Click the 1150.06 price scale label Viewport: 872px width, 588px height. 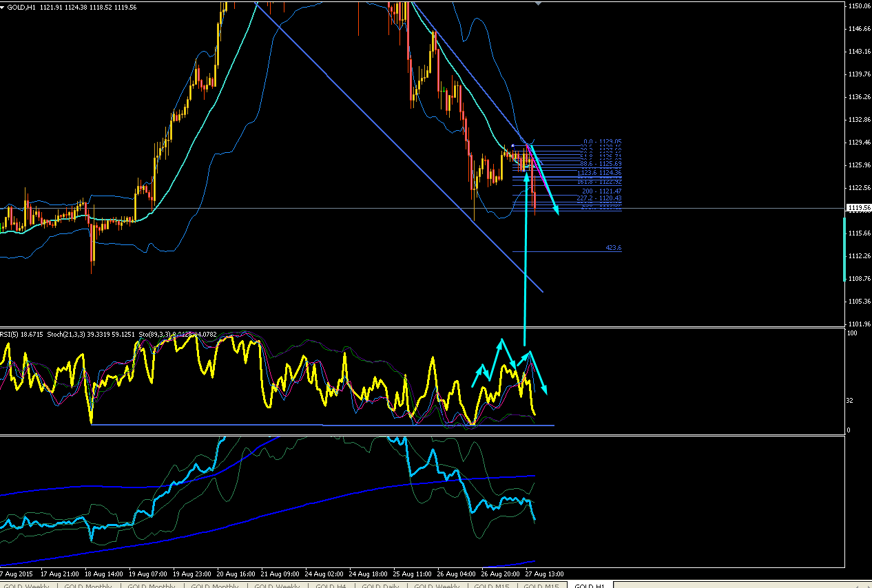click(861, 6)
